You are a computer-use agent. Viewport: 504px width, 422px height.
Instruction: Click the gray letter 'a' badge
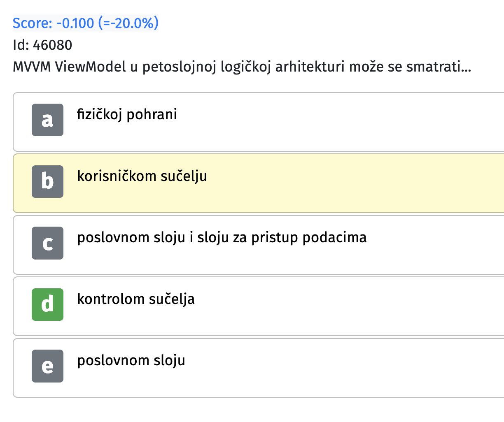[x=47, y=120]
